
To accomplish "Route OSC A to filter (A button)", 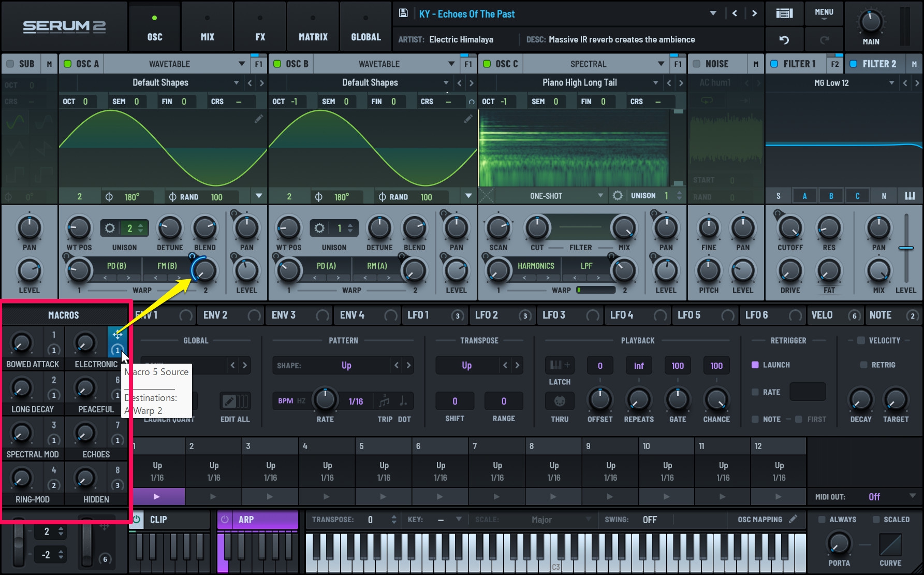I will coord(804,196).
